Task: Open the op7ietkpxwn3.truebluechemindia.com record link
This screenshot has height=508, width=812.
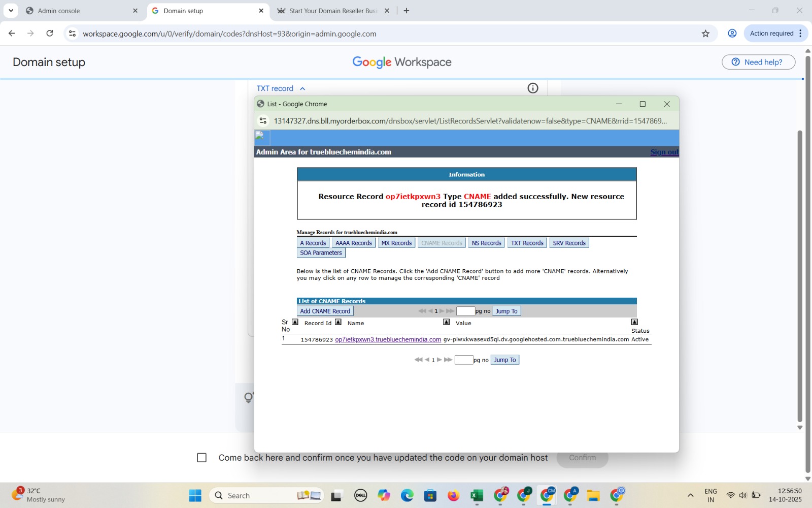Action: tap(388, 339)
